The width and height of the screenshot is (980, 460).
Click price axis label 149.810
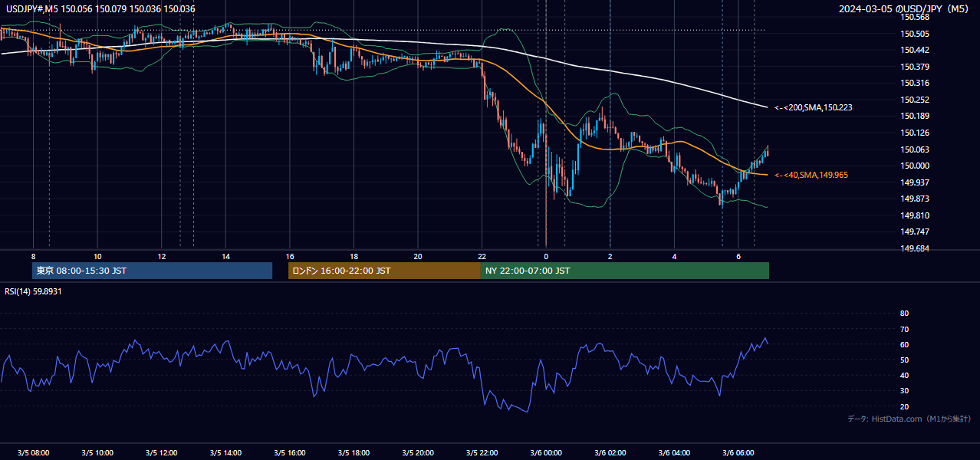point(915,215)
